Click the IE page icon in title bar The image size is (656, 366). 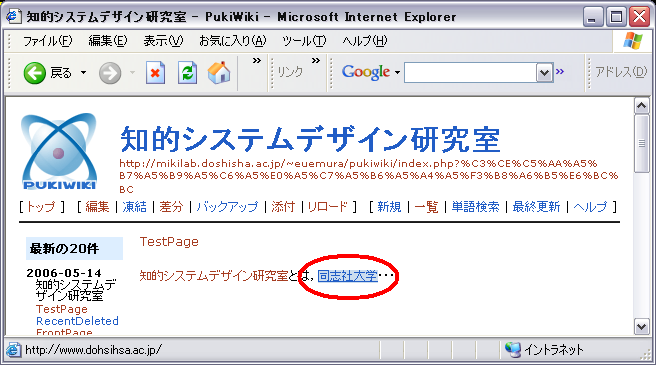pos(13,16)
